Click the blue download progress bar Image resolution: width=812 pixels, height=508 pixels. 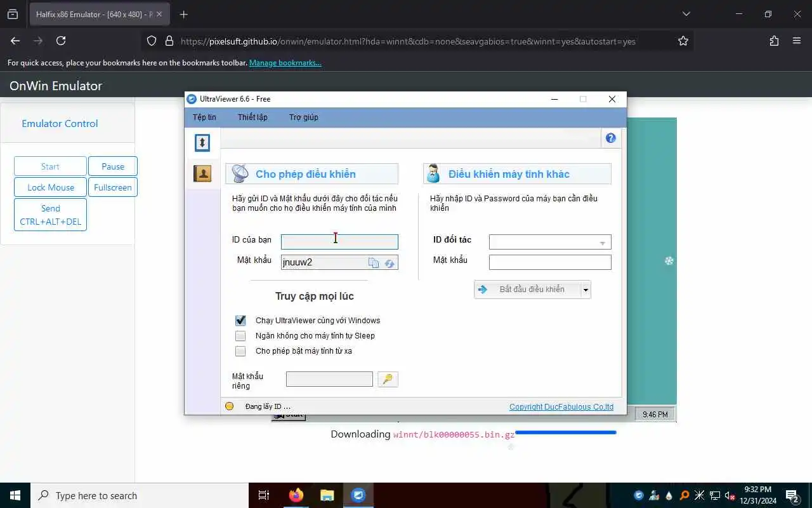[x=566, y=432]
